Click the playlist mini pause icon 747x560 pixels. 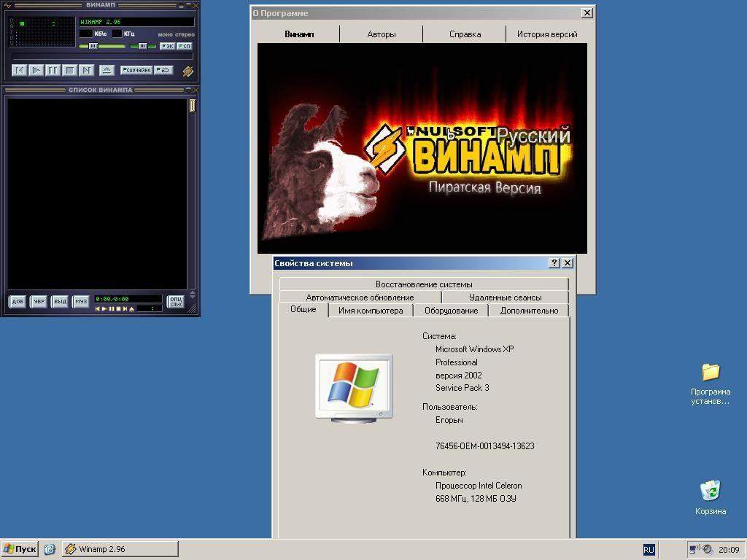coord(112,309)
